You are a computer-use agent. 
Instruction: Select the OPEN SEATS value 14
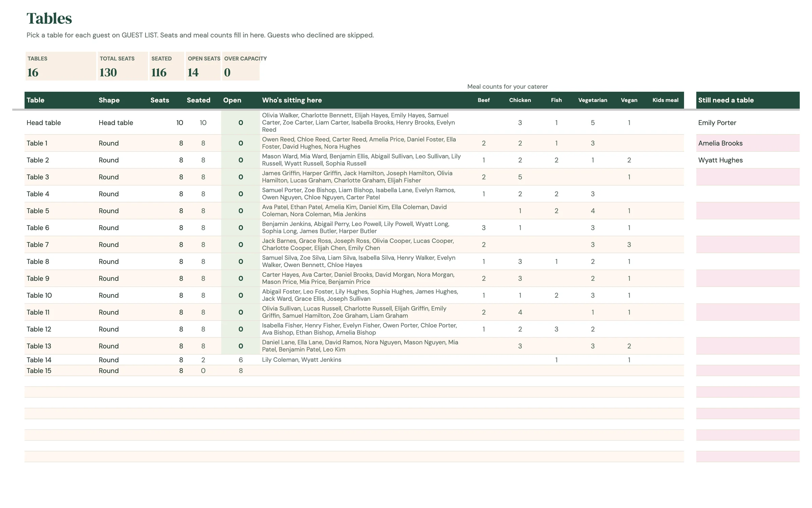point(193,72)
